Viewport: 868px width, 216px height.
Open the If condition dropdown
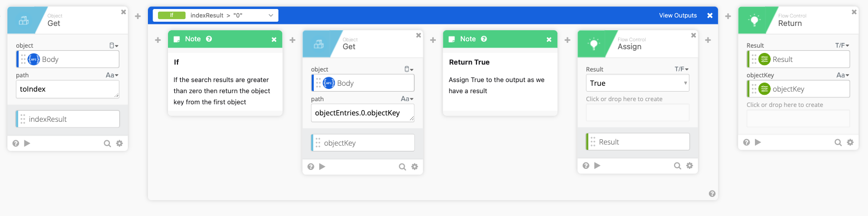coord(270,15)
